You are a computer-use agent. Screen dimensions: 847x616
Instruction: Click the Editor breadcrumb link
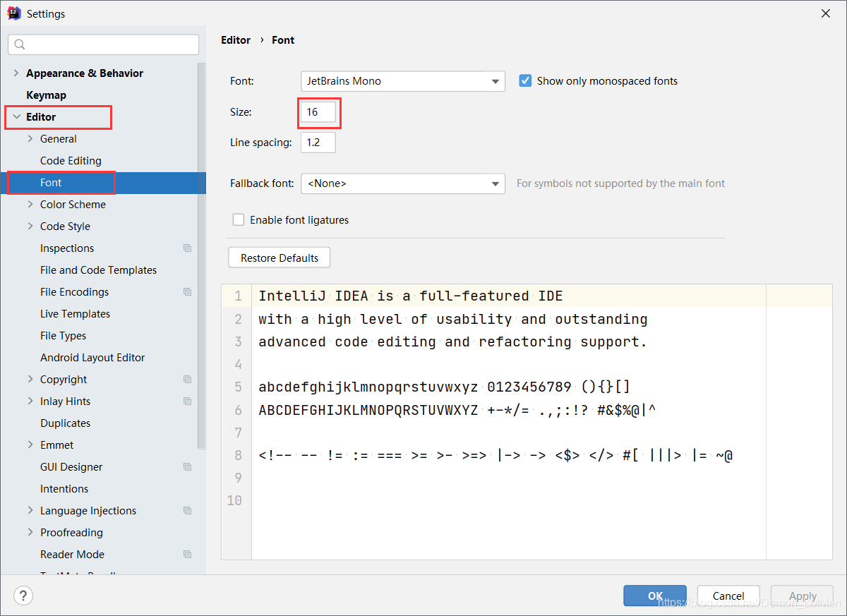[236, 40]
